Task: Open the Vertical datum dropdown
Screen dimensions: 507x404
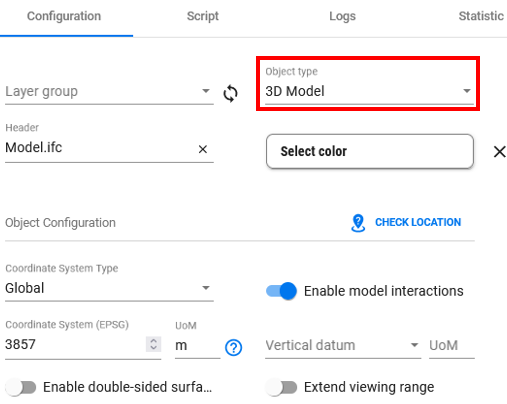Action: click(x=343, y=345)
